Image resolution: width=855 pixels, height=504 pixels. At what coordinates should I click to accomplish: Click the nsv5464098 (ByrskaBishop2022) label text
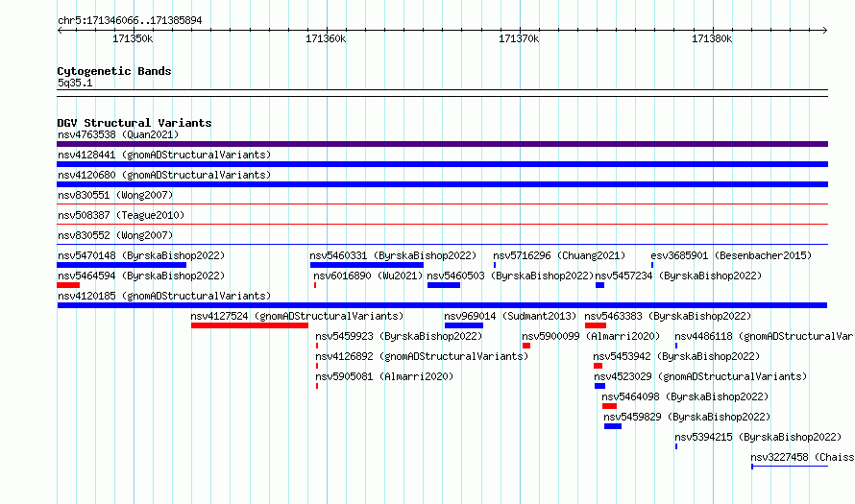685,396
